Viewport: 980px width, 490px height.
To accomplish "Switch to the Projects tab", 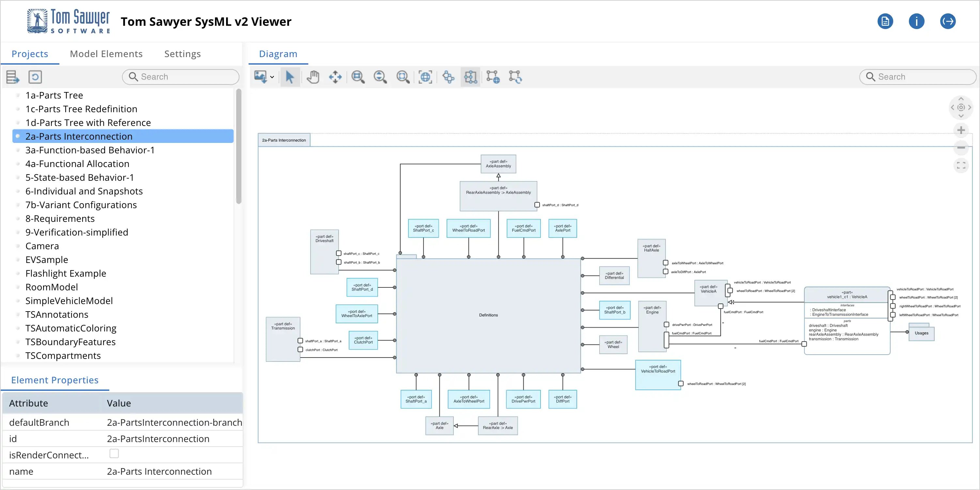I will coord(30,54).
